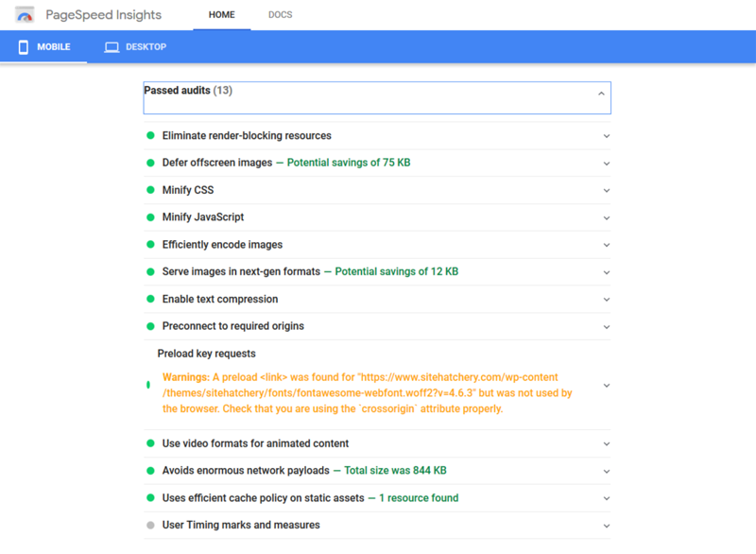Expand the Minify JavaScript chevron
Viewport: 756px width, 554px height.
tap(607, 218)
